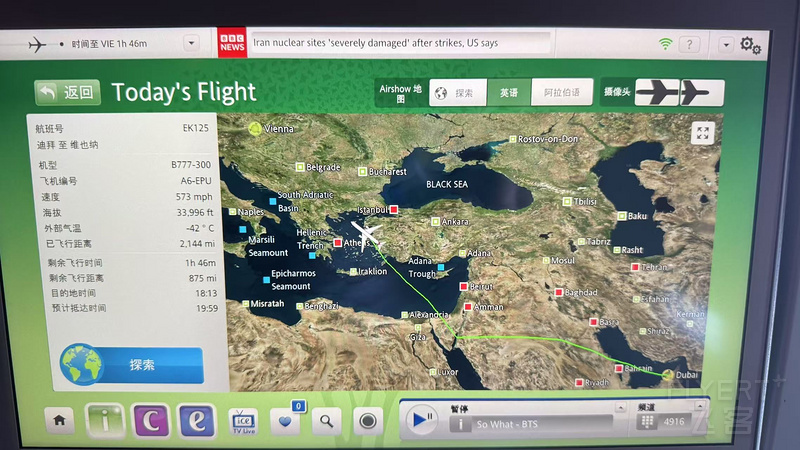This screenshot has height=450, width=800.
Task: Click the Rostov-on-Don label
Action: [548, 139]
